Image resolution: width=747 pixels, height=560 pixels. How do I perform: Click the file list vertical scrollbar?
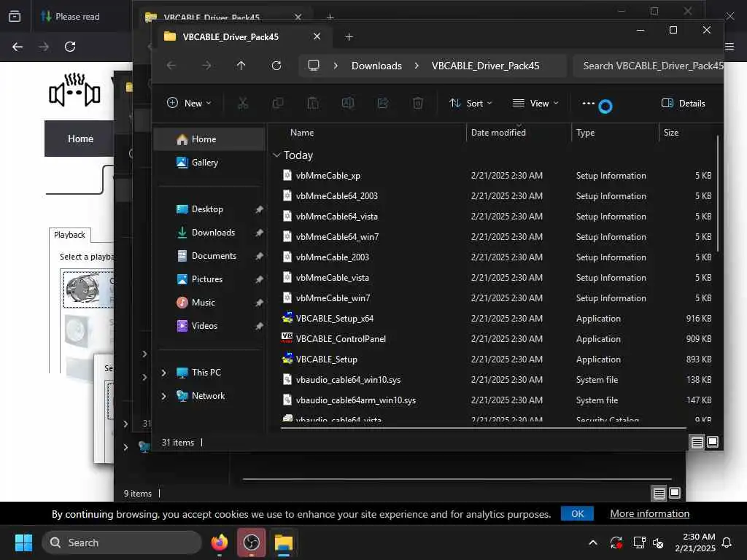(718, 192)
